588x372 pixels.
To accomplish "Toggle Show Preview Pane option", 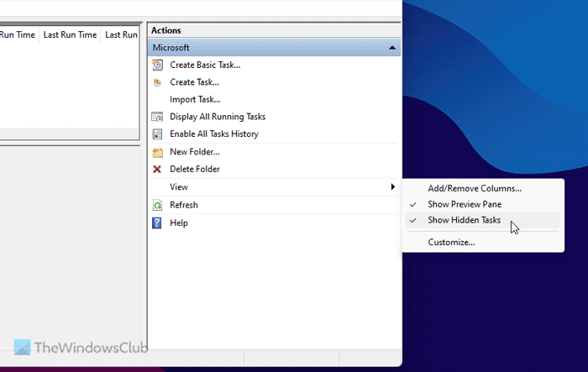I will pyautogui.click(x=465, y=204).
